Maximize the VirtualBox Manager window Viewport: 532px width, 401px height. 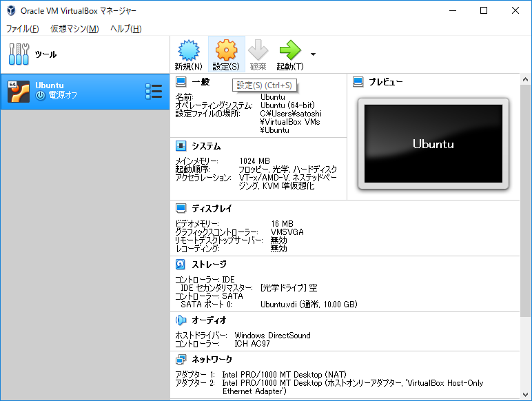(x=484, y=10)
